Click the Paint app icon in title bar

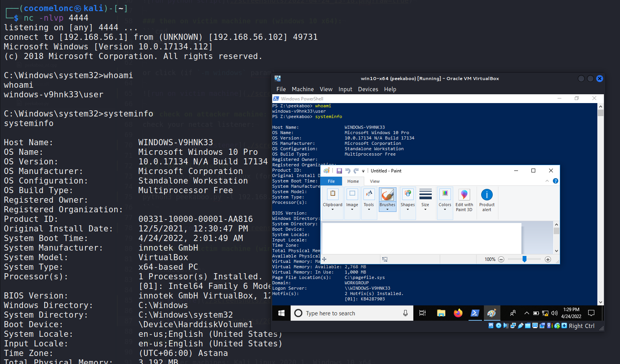pos(327,171)
